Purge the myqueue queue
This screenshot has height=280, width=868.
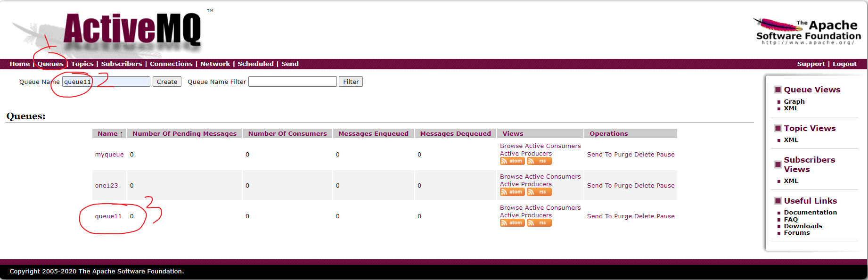click(x=623, y=154)
